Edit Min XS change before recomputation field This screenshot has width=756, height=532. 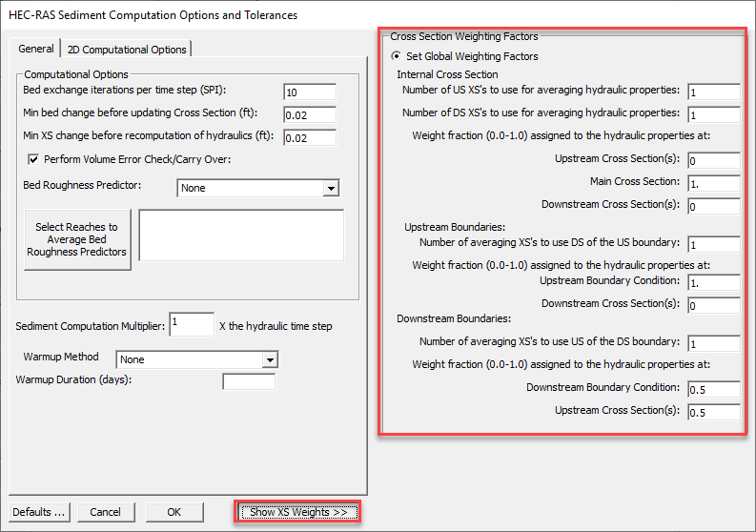click(310, 138)
